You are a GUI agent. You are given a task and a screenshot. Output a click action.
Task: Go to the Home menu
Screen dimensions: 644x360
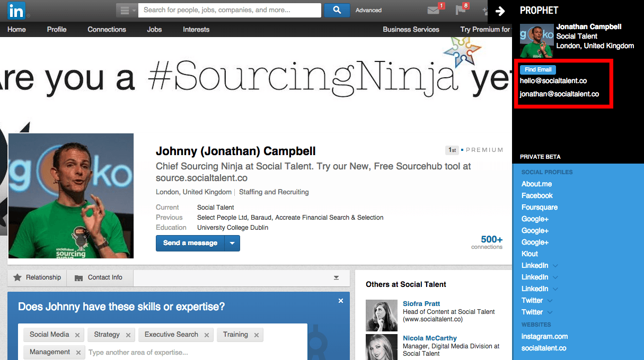pyautogui.click(x=16, y=29)
